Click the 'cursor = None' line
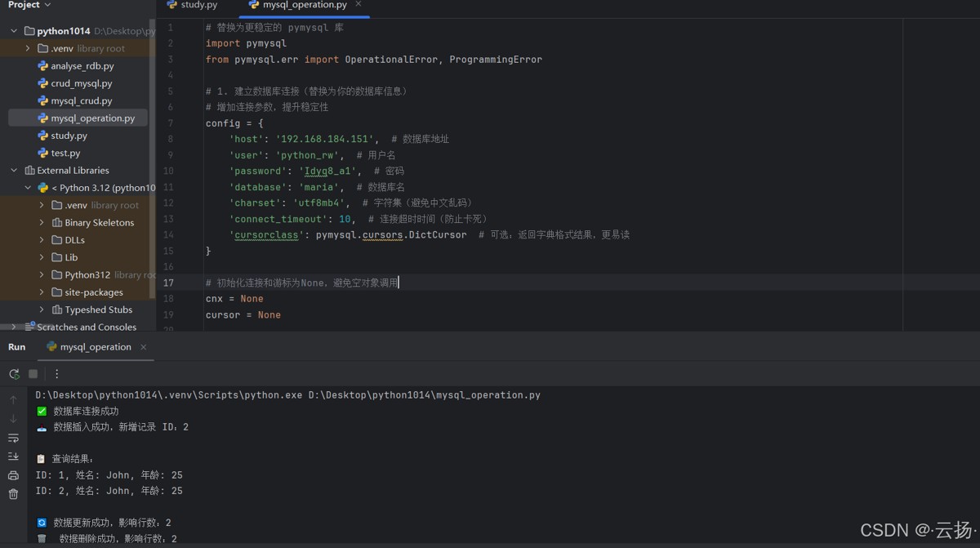 pyautogui.click(x=243, y=314)
